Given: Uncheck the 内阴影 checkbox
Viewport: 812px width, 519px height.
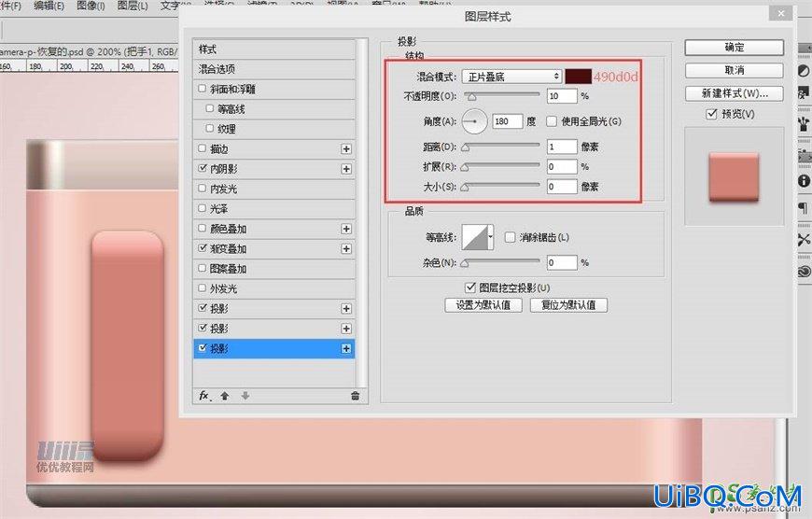Looking at the screenshot, I should (203, 168).
